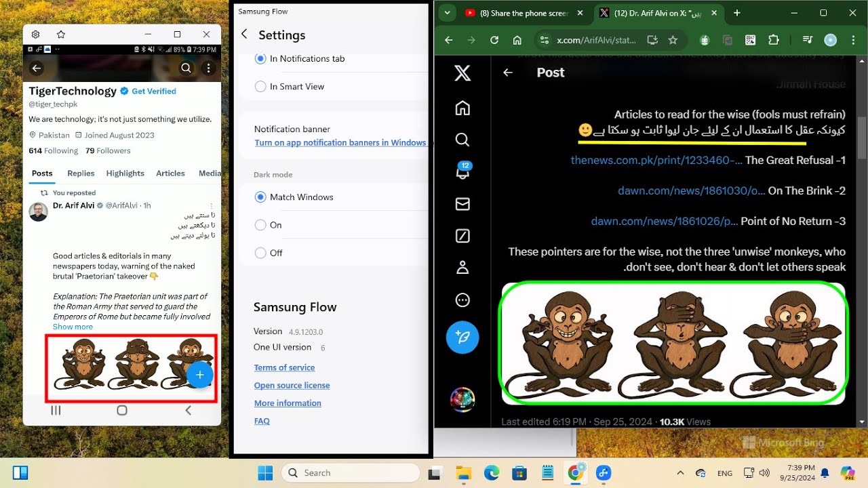868x488 pixels.
Task: Tap the search icon on the phone profile header
Action: coord(186,68)
